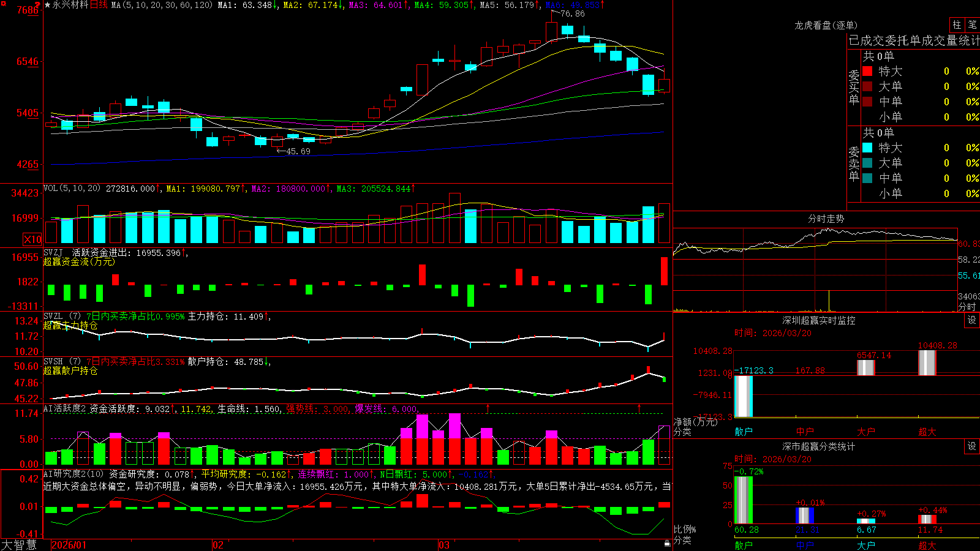Click 大户 category in 深市超赢分类统计

[x=866, y=545]
